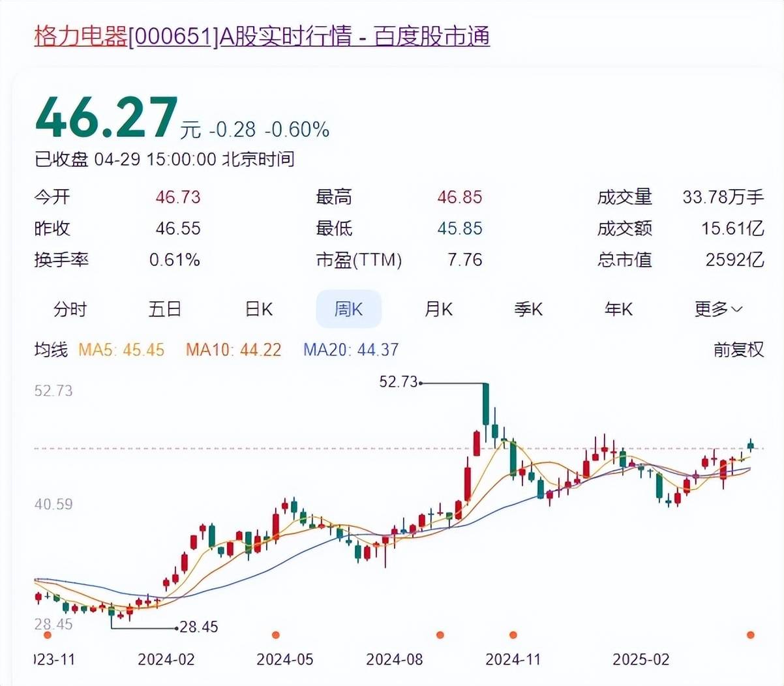Click the 总市值 value 2592亿
Screen dimensions: 784x686
point(735,260)
